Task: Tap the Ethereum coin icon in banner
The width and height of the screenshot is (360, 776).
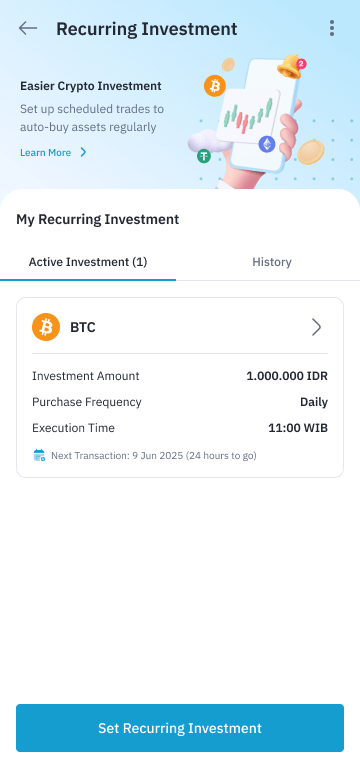Action: [267, 144]
